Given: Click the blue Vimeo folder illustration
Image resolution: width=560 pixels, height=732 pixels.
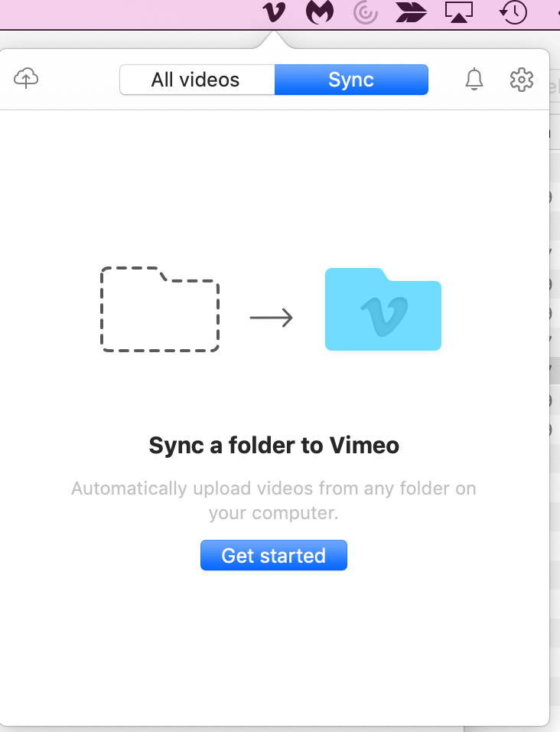Looking at the screenshot, I should point(383,309).
